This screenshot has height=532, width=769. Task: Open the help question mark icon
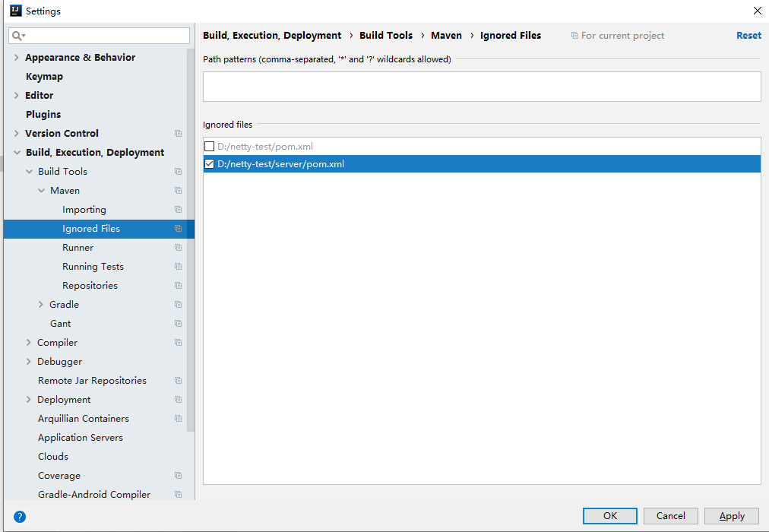(20, 516)
